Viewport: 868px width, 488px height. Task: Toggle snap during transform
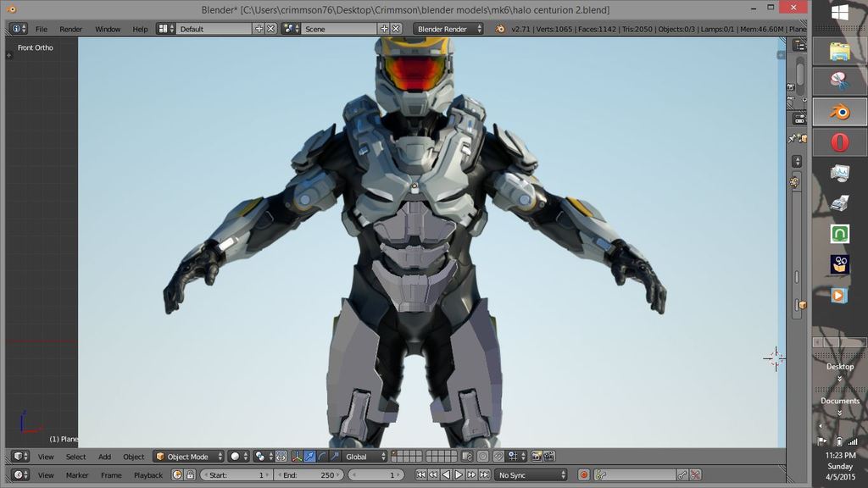(498, 457)
